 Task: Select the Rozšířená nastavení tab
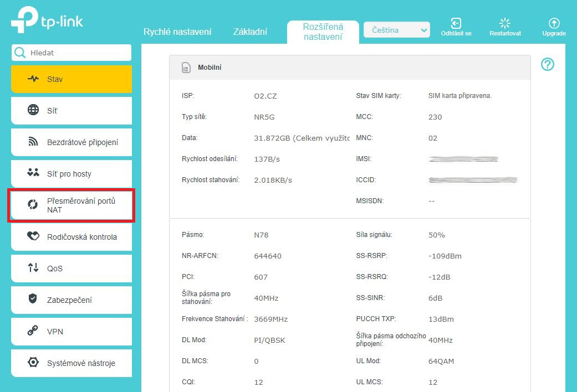tap(323, 32)
